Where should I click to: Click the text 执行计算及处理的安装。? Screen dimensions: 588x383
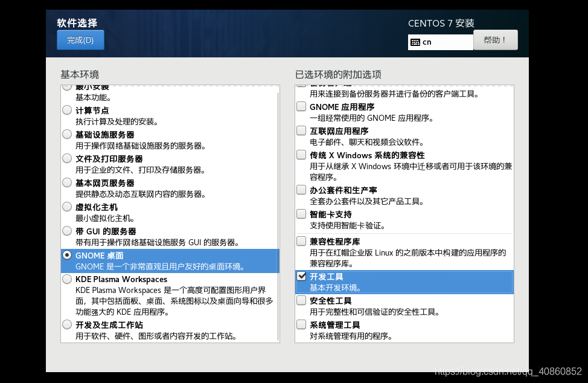point(117,121)
